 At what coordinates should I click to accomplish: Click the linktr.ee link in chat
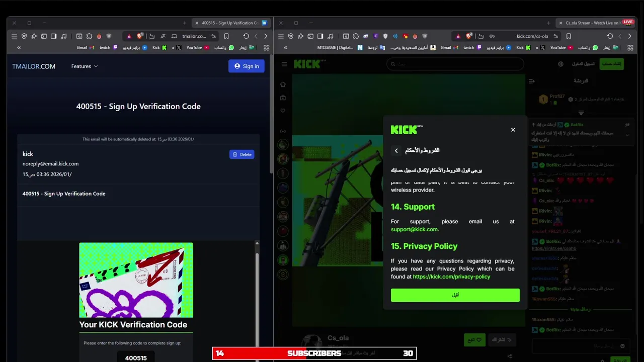tap(554, 248)
